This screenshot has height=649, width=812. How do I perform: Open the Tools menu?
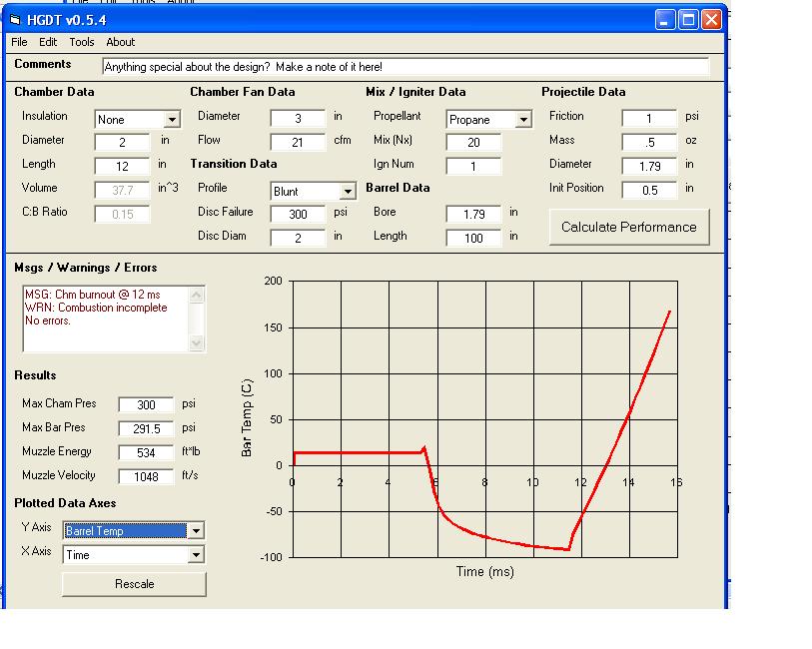tap(82, 42)
